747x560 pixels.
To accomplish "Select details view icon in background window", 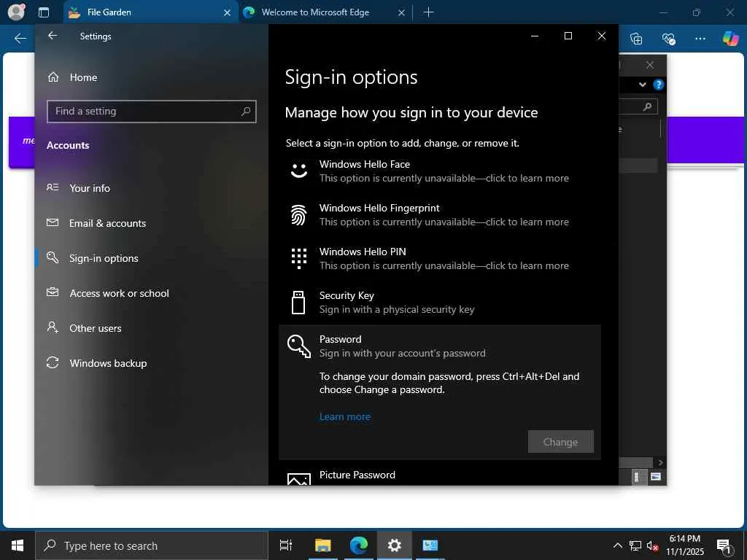I will click(x=637, y=477).
